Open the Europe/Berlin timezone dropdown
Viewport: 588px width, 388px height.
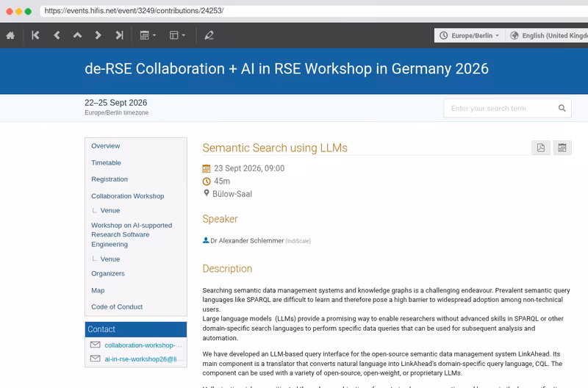(x=470, y=35)
